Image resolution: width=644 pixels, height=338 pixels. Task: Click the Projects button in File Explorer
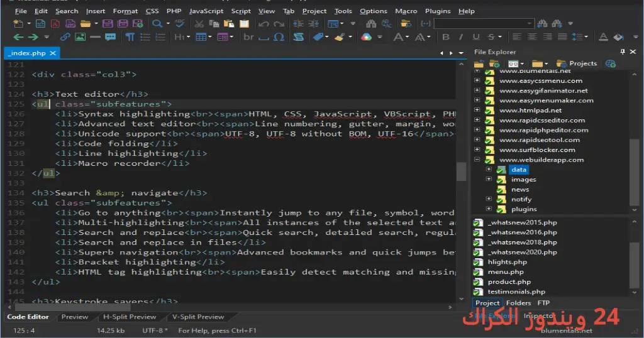[576, 63]
